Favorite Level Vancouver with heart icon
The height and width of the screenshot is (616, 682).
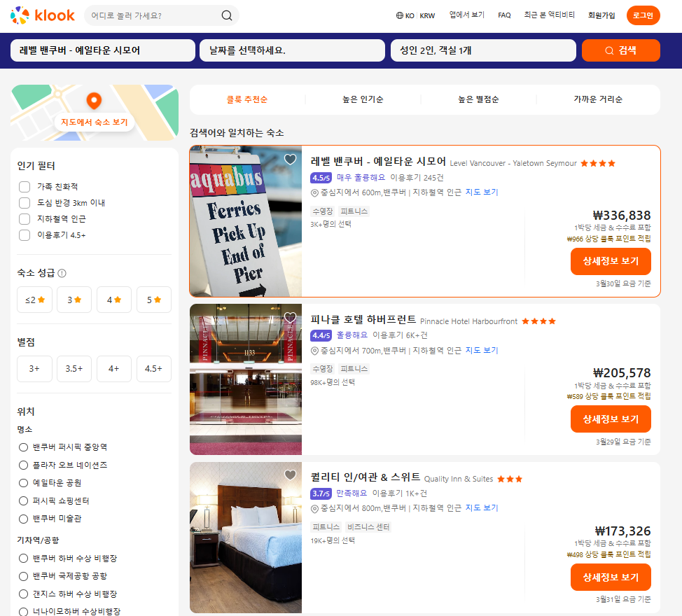[x=290, y=159]
